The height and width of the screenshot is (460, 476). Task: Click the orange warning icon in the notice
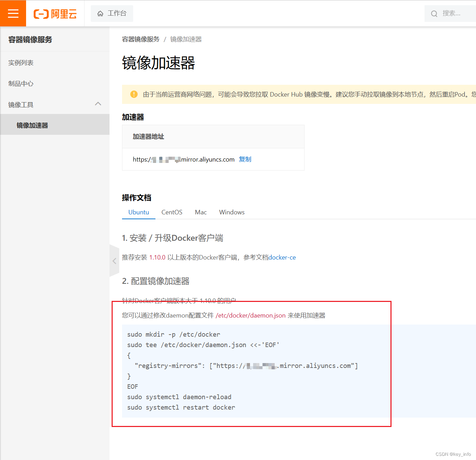point(134,94)
